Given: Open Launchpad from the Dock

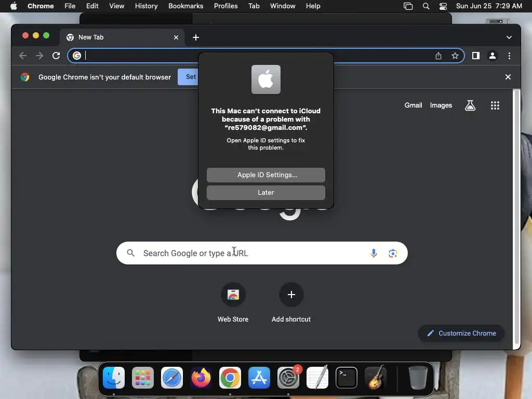Looking at the screenshot, I should coord(142,378).
